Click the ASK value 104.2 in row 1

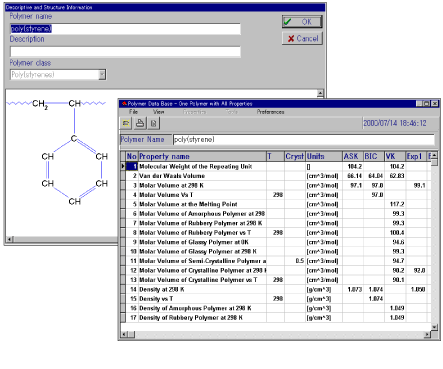(x=355, y=166)
